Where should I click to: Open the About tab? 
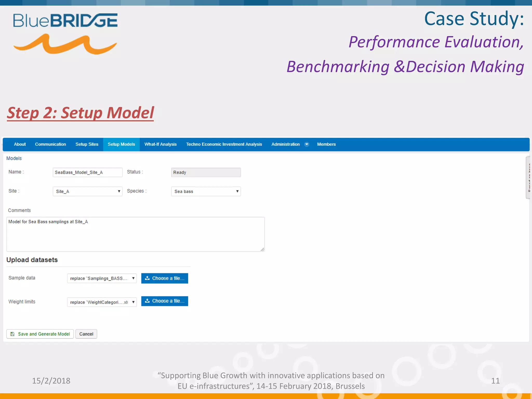20,144
